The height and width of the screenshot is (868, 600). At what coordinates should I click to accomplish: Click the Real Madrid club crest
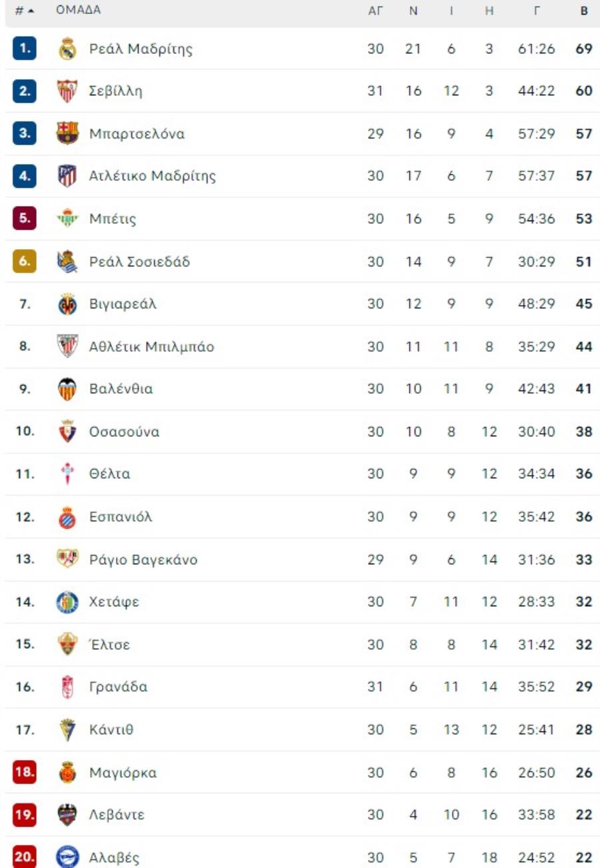(x=67, y=49)
